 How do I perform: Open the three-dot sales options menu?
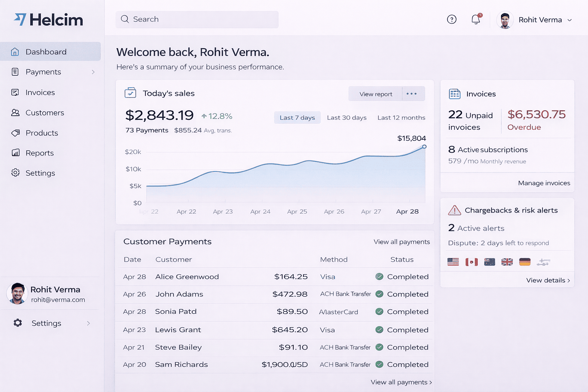click(412, 94)
